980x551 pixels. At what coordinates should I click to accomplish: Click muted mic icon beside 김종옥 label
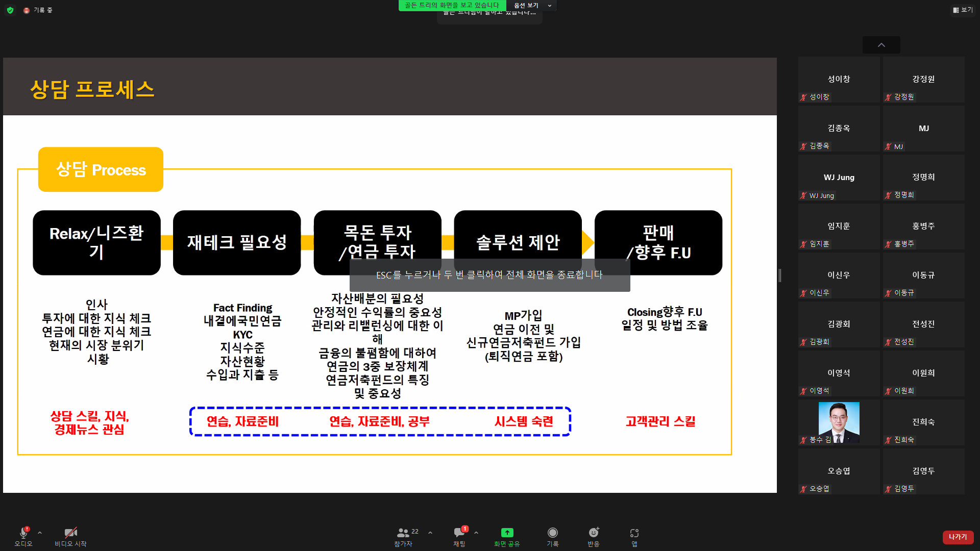click(x=804, y=146)
